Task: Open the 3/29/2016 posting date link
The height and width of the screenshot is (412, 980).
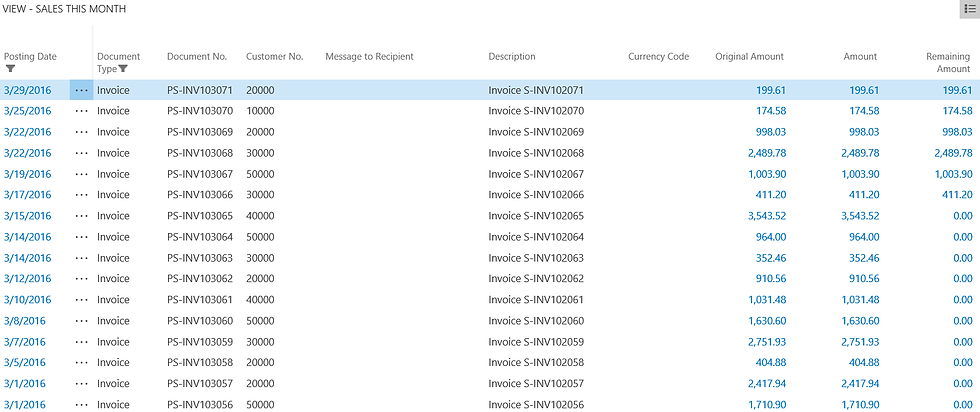Action: [x=28, y=90]
